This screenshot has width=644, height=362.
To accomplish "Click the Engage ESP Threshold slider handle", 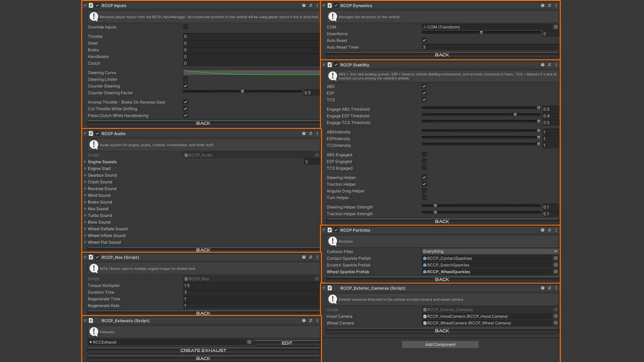I will pos(515,115).
